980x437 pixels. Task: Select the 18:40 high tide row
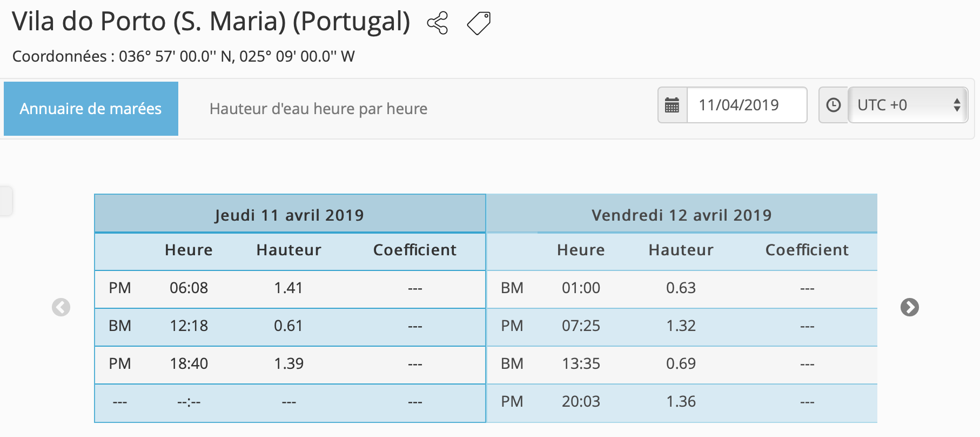pyautogui.click(x=290, y=364)
